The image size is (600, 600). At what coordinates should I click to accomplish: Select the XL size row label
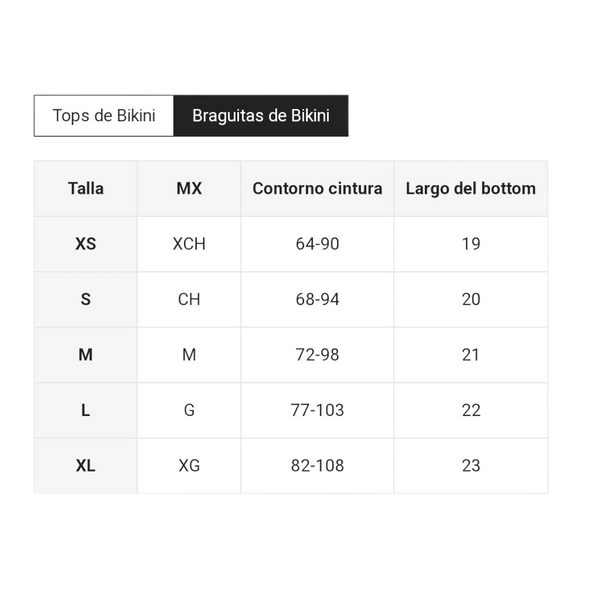tap(86, 466)
